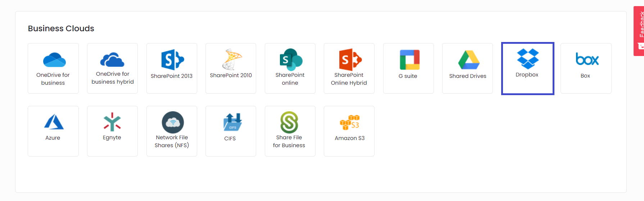Click the Dropbox text label
The width and height of the screenshot is (644, 201).
pyautogui.click(x=527, y=75)
